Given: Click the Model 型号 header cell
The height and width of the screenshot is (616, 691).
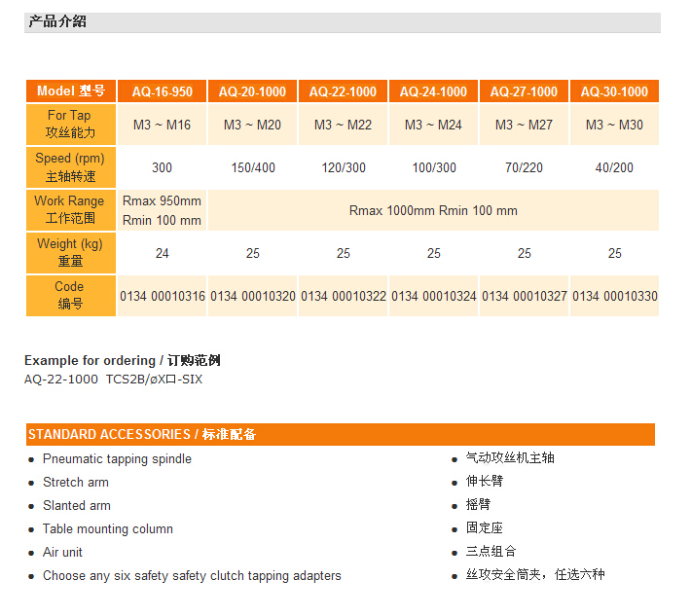Looking at the screenshot, I should click(70, 91).
